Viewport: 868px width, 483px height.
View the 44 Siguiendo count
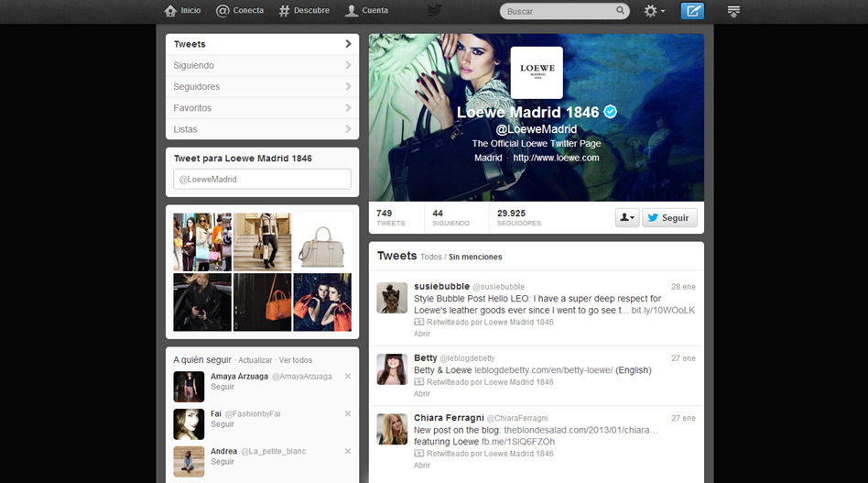coord(450,217)
